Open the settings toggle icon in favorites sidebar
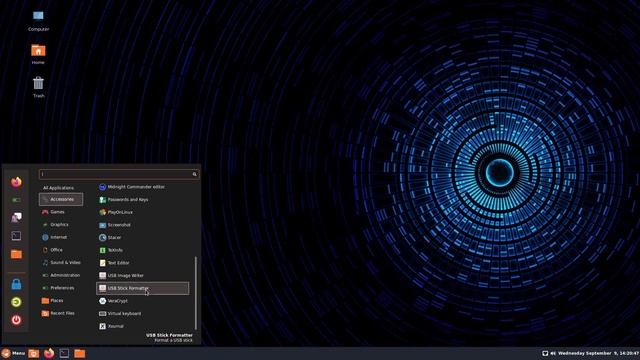Viewport: 640px width, 360px height. coord(16,200)
